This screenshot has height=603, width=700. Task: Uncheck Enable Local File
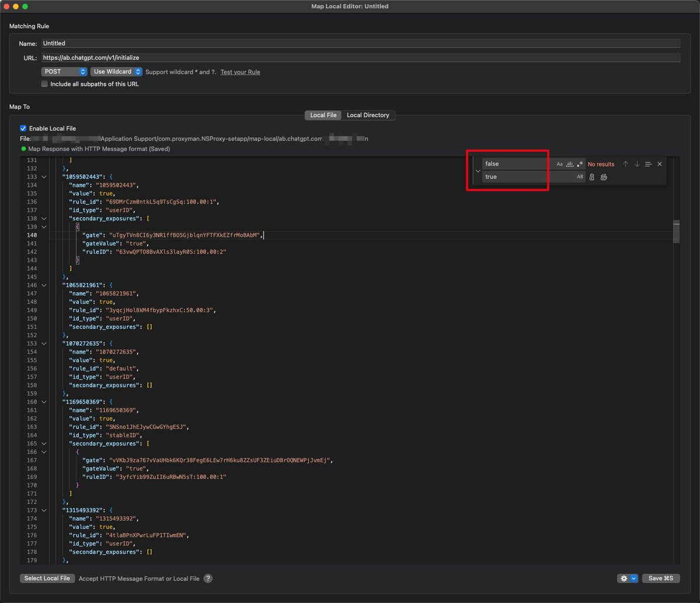click(x=23, y=128)
